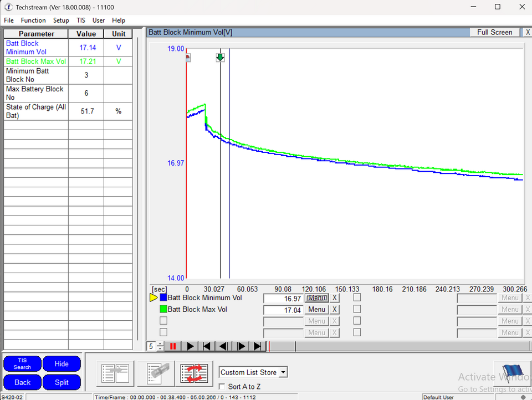
Task: Click the Split button
Action: pos(62,382)
